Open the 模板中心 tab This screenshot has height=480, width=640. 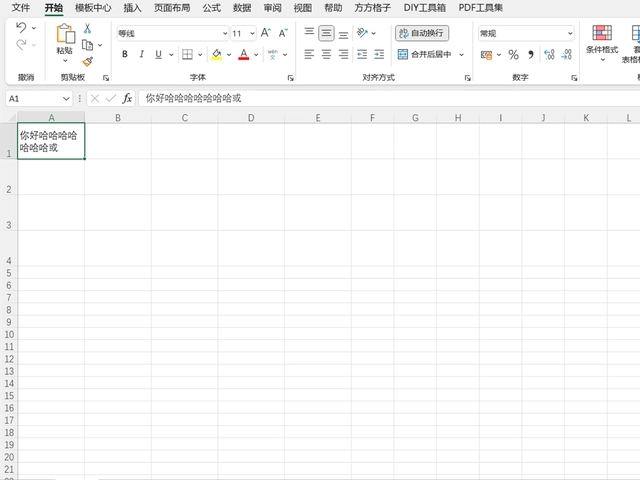point(93,8)
